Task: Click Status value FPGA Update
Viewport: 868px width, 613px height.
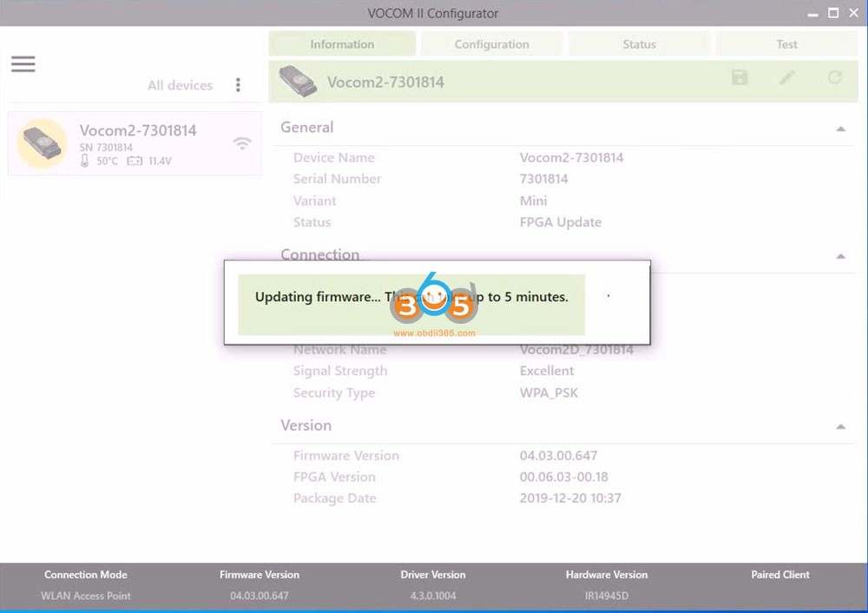Action: click(560, 222)
